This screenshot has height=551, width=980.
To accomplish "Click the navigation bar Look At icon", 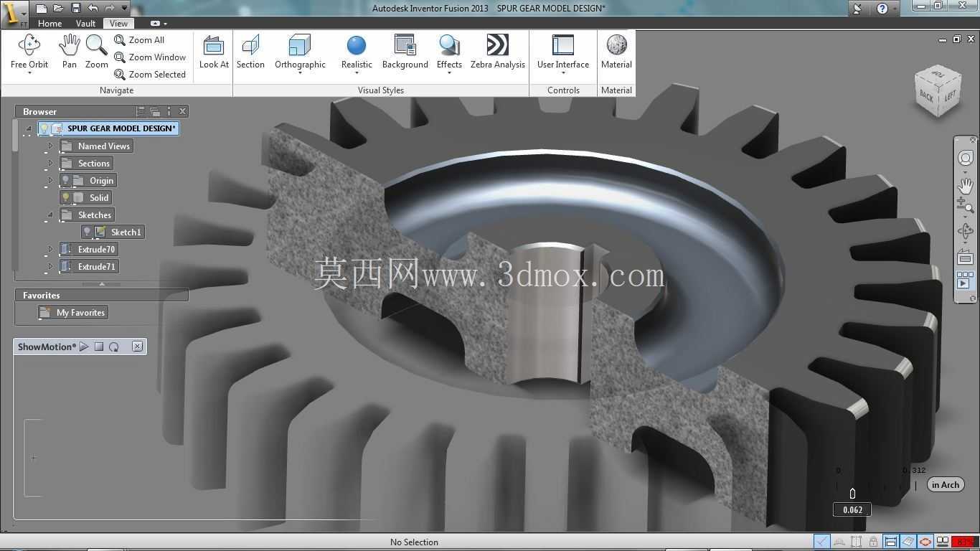I will click(x=966, y=258).
